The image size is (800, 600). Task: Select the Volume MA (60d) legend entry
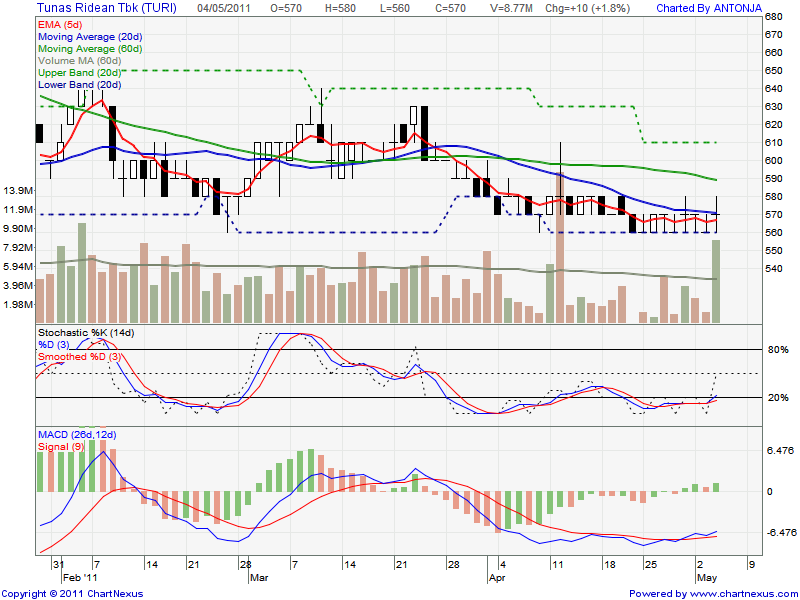[80, 61]
